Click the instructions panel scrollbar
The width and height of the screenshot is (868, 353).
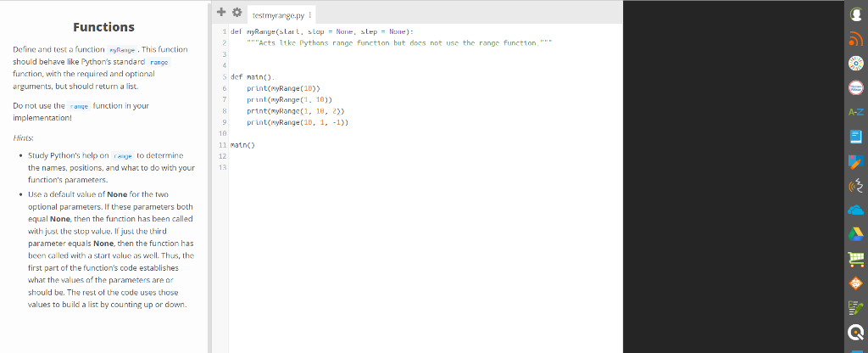point(209,176)
